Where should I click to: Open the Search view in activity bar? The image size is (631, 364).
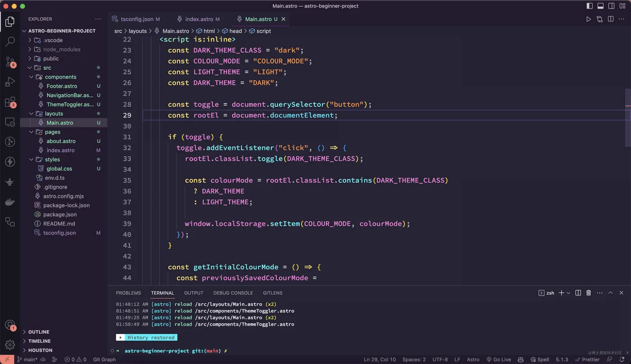pyautogui.click(x=10, y=41)
